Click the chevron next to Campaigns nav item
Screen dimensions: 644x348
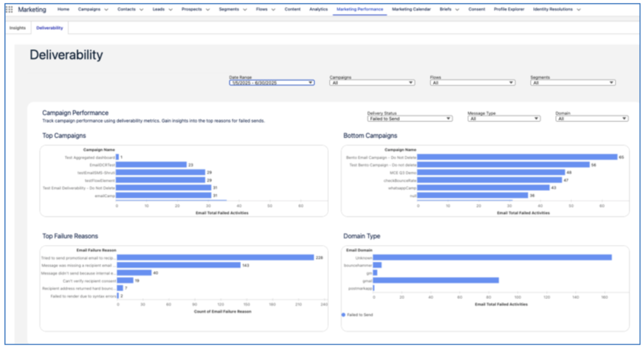pos(106,10)
